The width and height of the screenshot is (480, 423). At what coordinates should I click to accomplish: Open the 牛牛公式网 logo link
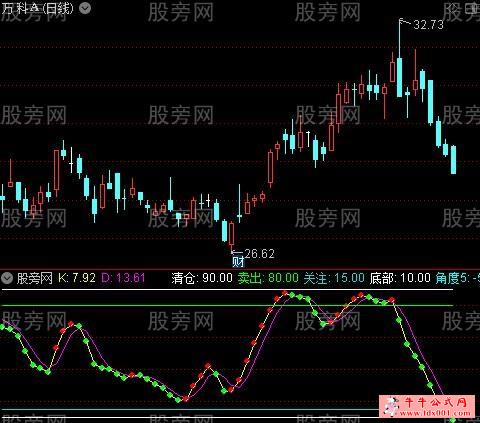click(427, 406)
